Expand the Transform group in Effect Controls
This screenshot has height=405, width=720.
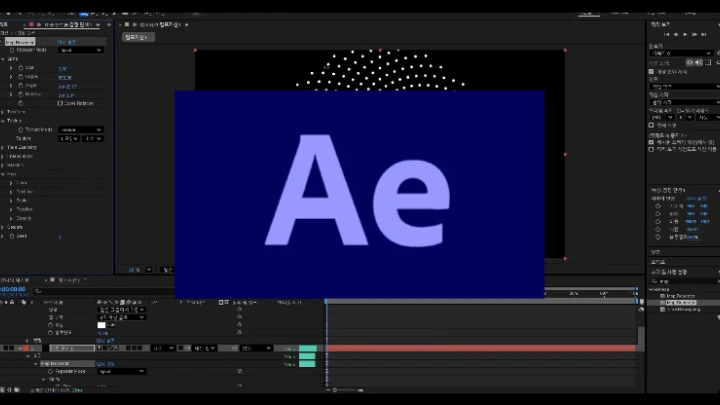click(x=2, y=112)
